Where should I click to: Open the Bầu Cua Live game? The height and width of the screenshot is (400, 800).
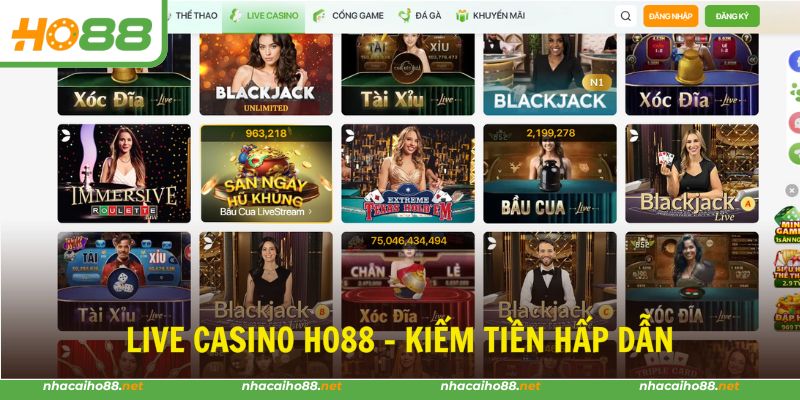point(550,173)
